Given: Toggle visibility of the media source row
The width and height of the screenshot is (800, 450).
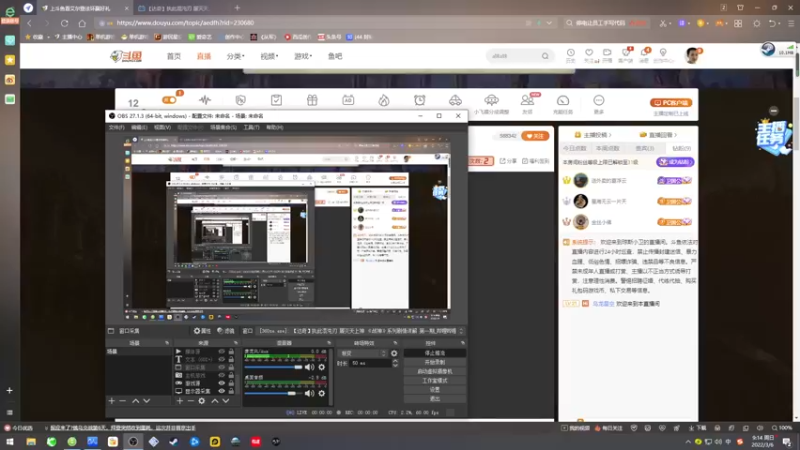Looking at the screenshot, I should tap(221, 352).
